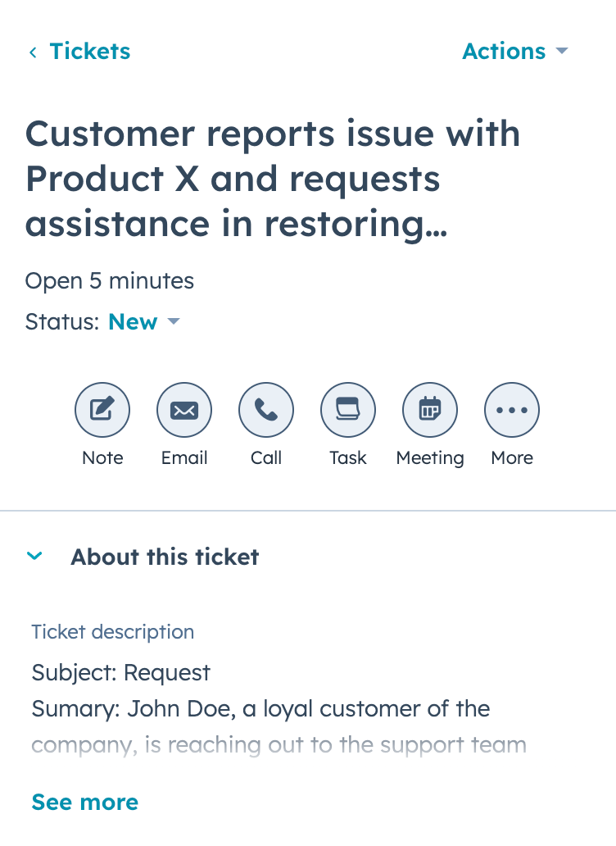Viewport: 616px width, 846px height.
Task: Start a Call from the ticket
Action: click(x=266, y=410)
